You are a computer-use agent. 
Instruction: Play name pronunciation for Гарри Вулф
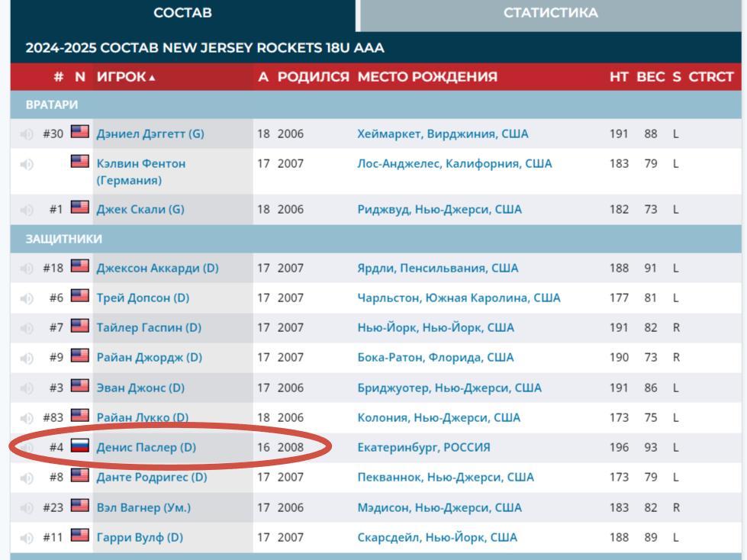(x=27, y=538)
